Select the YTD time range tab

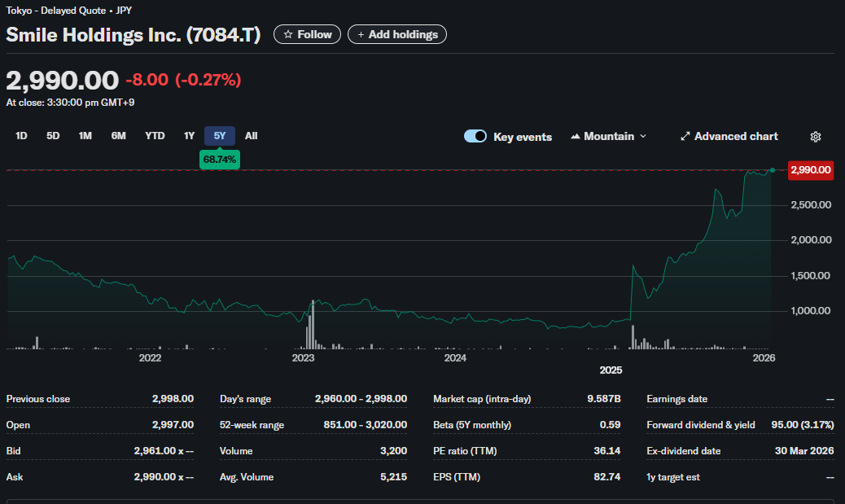tap(155, 136)
